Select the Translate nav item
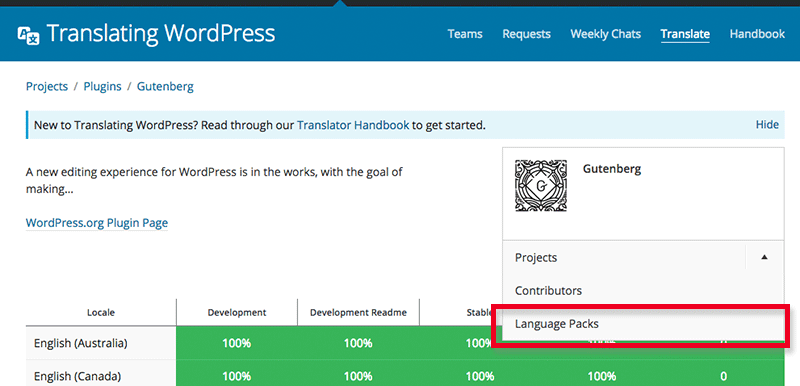800x386 pixels. (685, 34)
